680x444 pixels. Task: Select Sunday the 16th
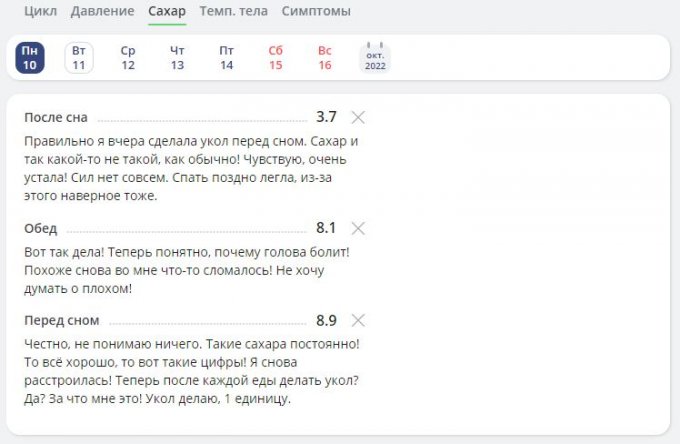(x=325, y=58)
